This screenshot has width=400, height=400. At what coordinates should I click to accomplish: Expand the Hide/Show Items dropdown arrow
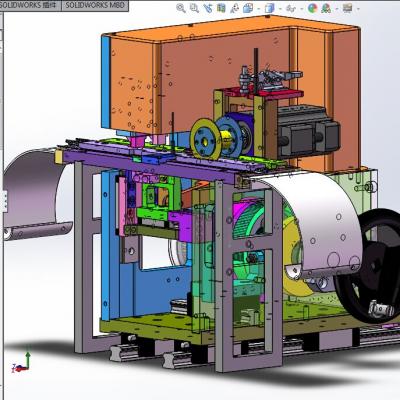[x=302, y=9]
